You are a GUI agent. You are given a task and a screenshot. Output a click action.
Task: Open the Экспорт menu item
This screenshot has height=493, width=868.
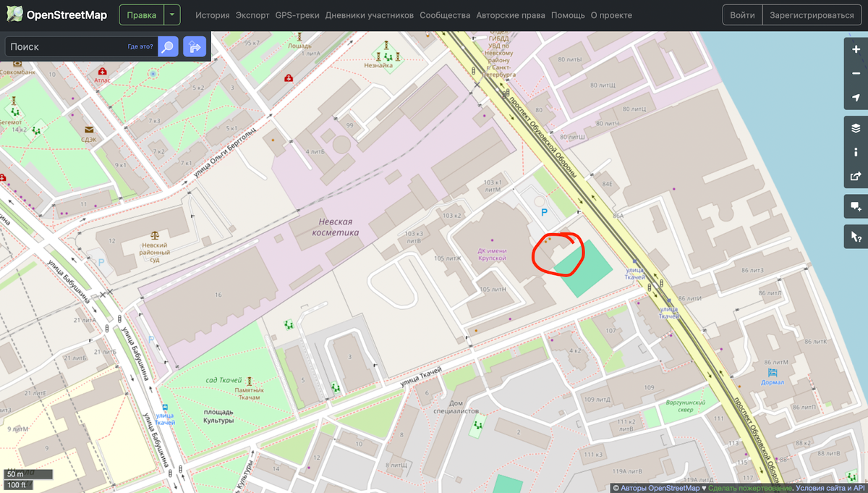[x=252, y=15]
